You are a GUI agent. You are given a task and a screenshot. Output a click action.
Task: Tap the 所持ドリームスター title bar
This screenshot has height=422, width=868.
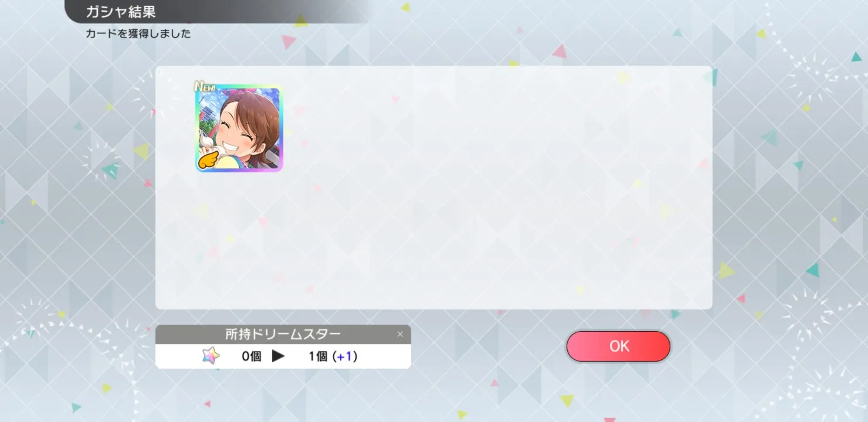[283, 334]
